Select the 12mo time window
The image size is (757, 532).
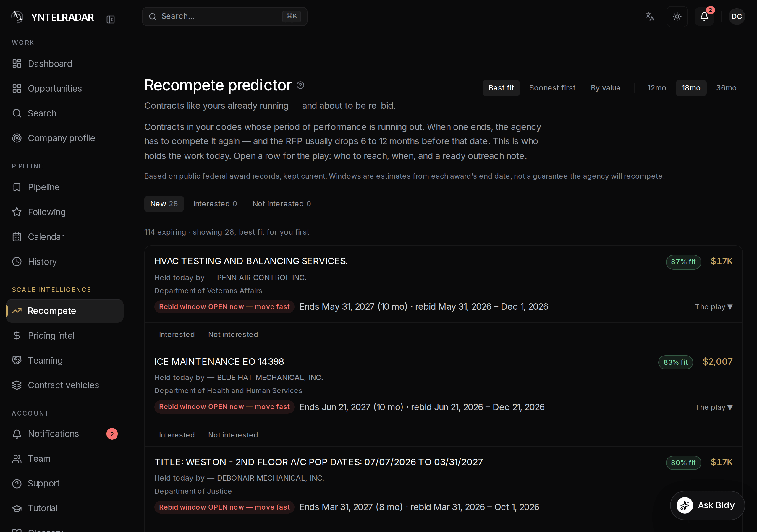click(656, 88)
